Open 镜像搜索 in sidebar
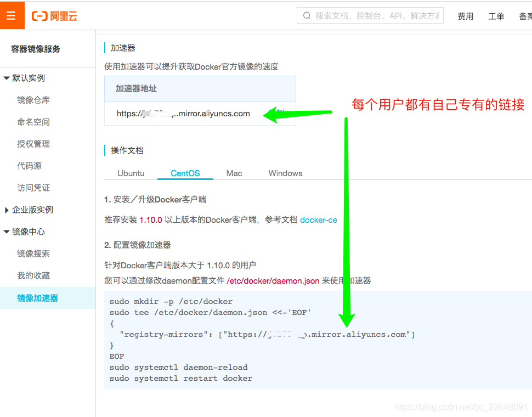This screenshot has width=532, height=417. click(33, 254)
